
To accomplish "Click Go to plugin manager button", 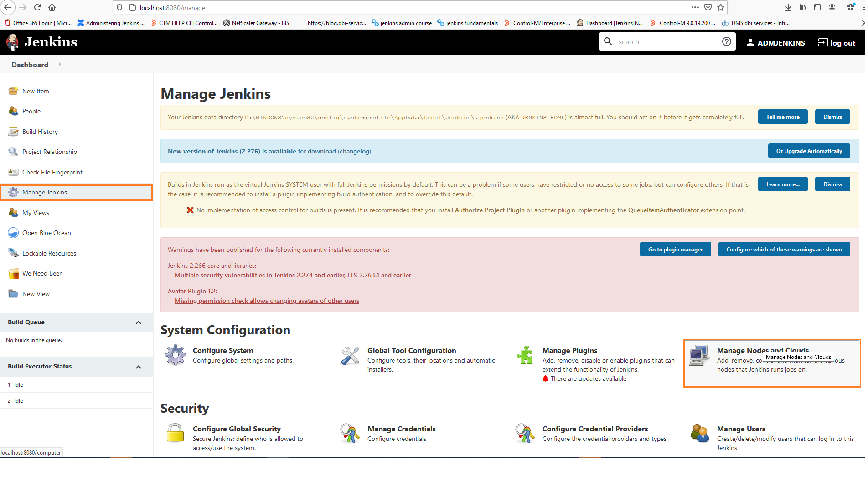I will 676,250.
